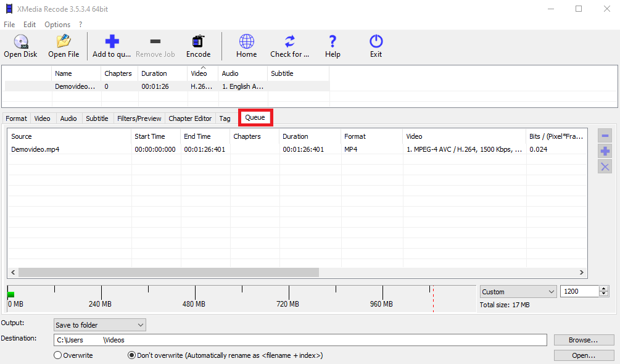Click the Exit power icon
The height and width of the screenshot is (364, 620).
tap(376, 42)
